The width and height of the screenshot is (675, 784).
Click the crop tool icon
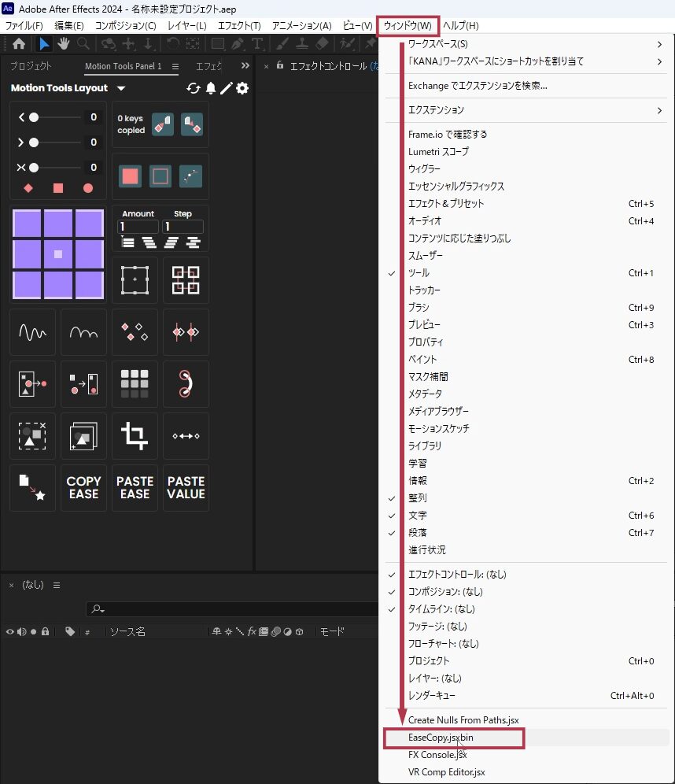click(135, 436)
